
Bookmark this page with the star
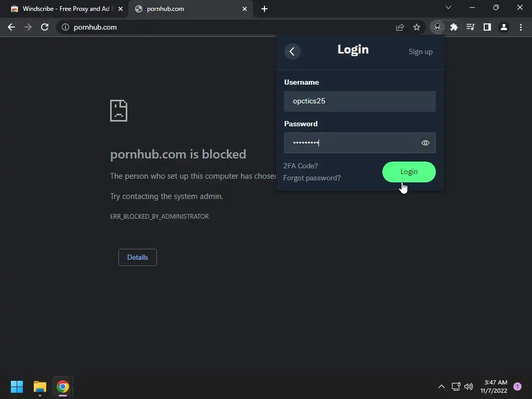pyautogui.click(x=416, y=27)
